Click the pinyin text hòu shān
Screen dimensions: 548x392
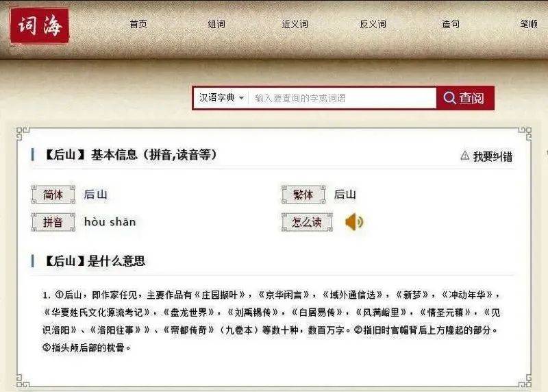[110, 222]
